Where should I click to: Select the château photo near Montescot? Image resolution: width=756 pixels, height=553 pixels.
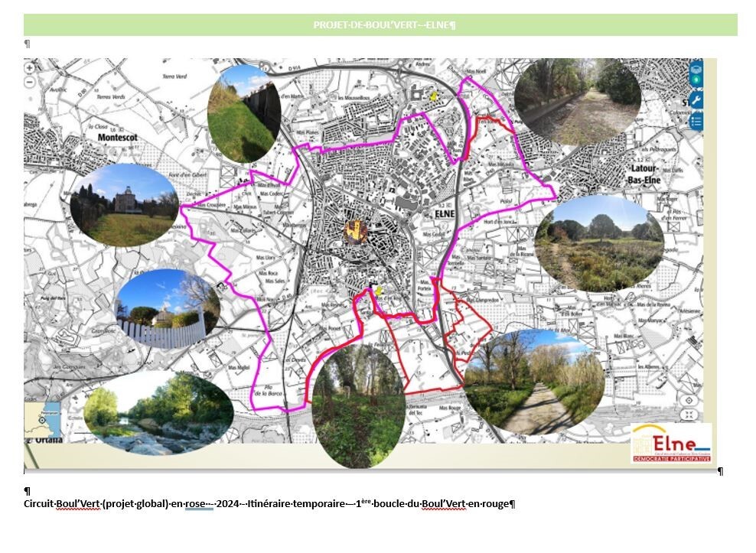124,204
